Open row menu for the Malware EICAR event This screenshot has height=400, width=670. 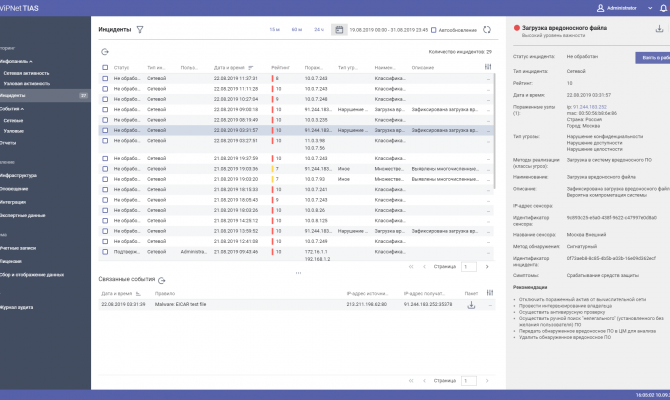(x=490, y=305)
